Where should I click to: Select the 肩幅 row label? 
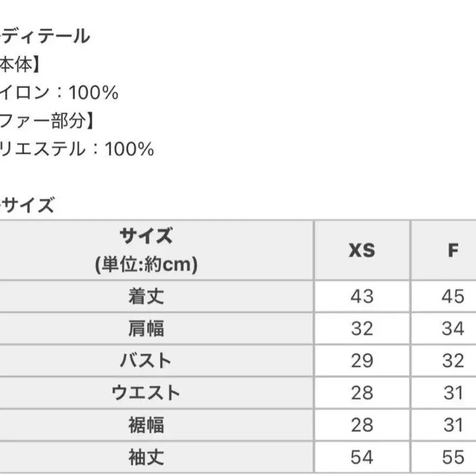146,328
